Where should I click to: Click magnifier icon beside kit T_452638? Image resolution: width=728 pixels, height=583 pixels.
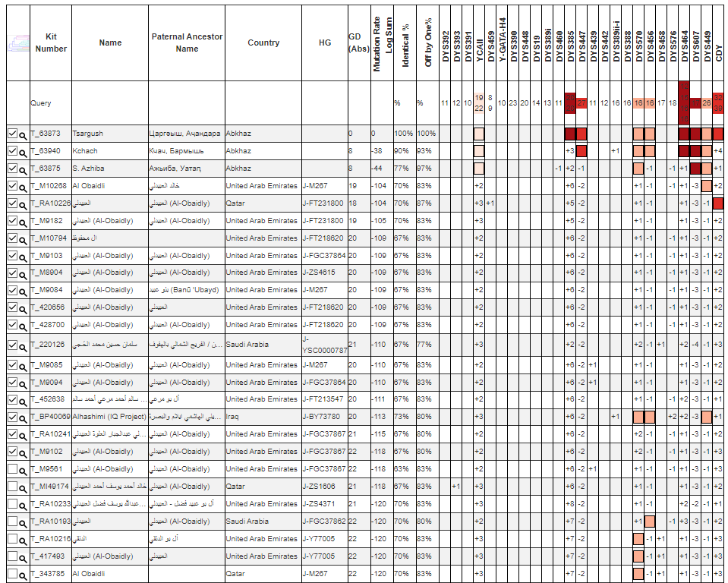24,399
